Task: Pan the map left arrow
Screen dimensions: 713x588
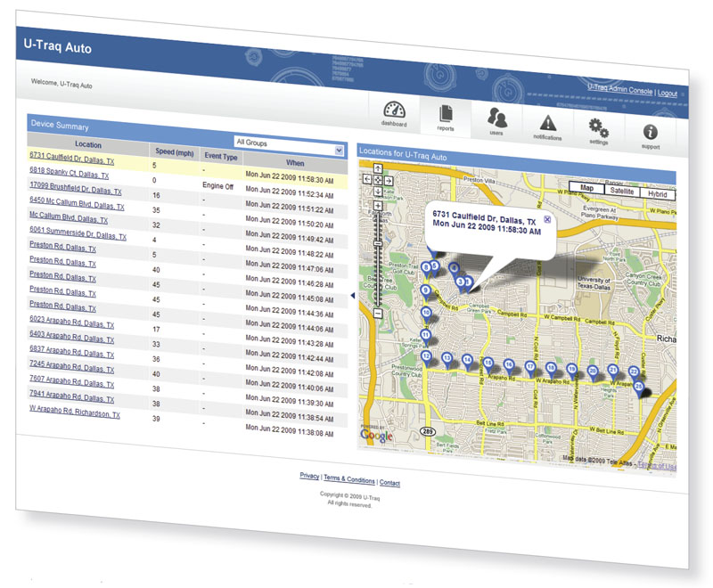Action: click(367, 179)
